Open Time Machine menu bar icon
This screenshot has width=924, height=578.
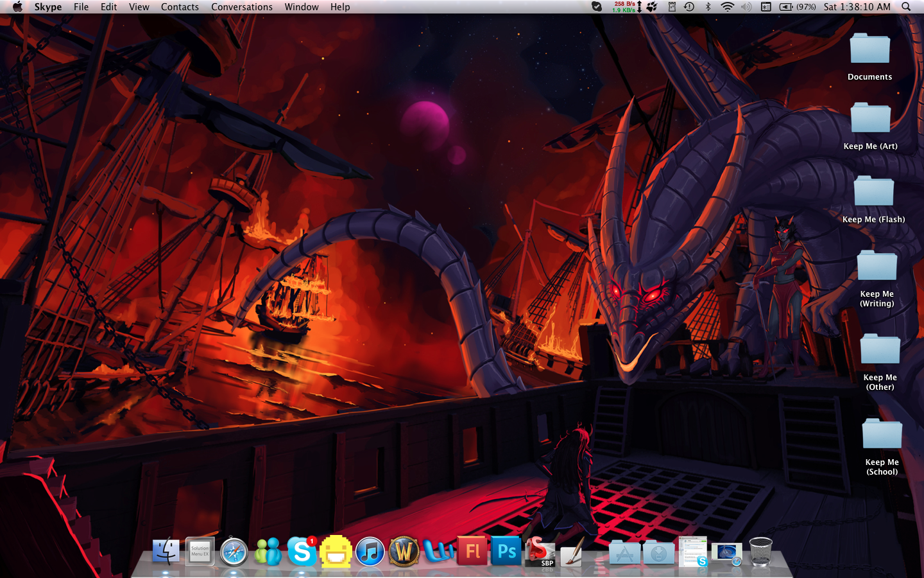tap(689, 7)
